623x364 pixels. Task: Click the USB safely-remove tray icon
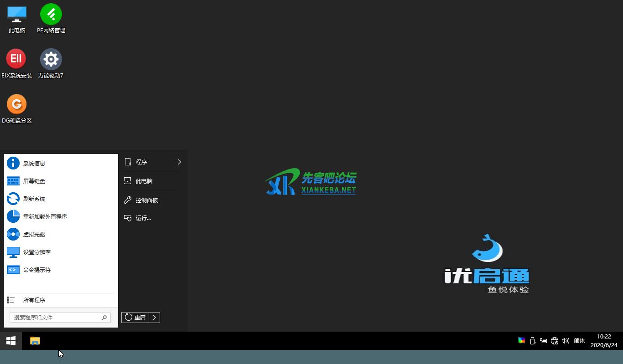(533, 340)
